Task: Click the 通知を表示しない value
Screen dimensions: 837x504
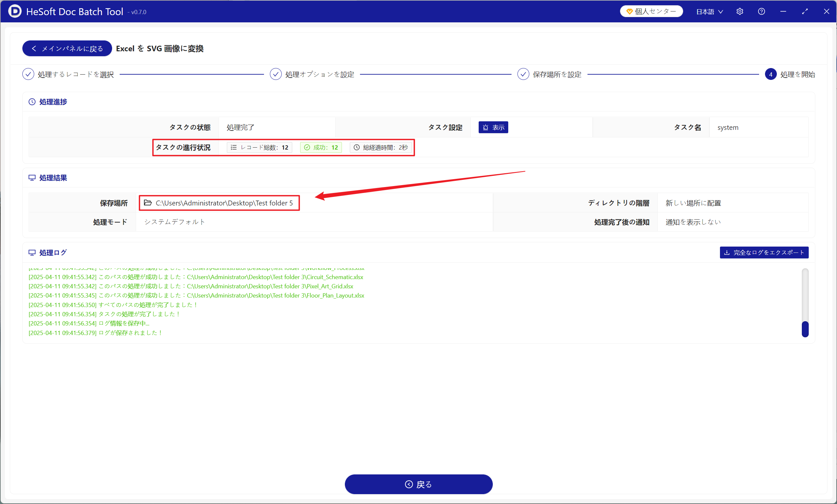Action: click(693, 222)
